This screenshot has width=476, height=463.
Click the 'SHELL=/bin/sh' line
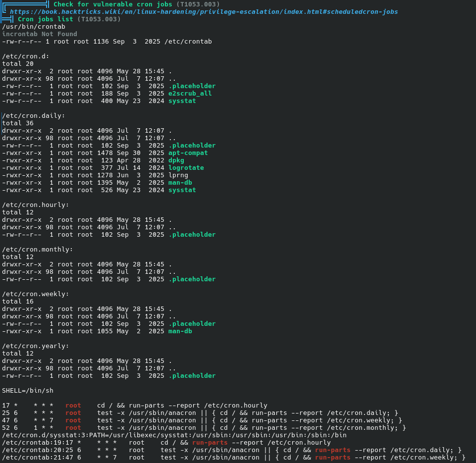tap(28, 391)
